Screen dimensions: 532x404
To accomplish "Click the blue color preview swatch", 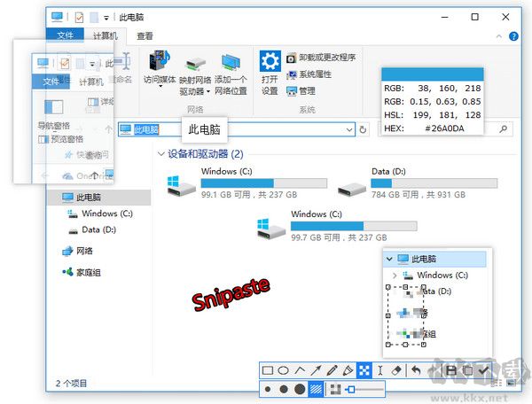I will 433,74.
